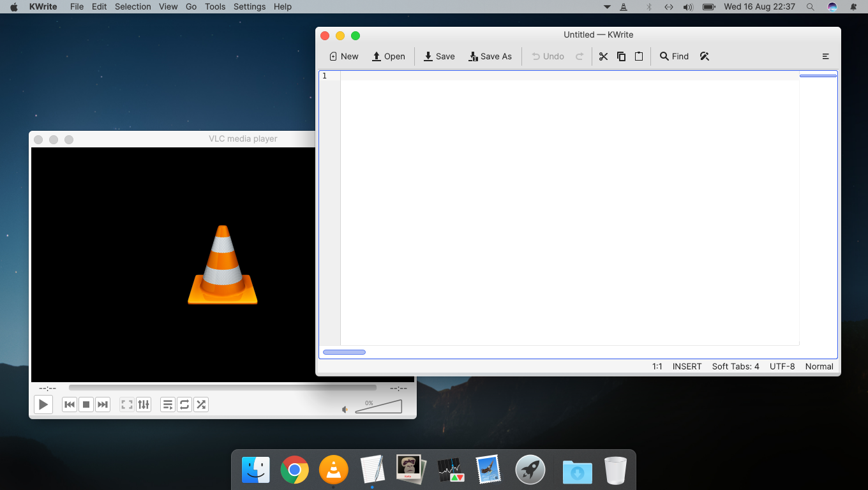Click line number 1 in the gutter
This screenshot has height=490, width=868.
click(x=324, y=76)
